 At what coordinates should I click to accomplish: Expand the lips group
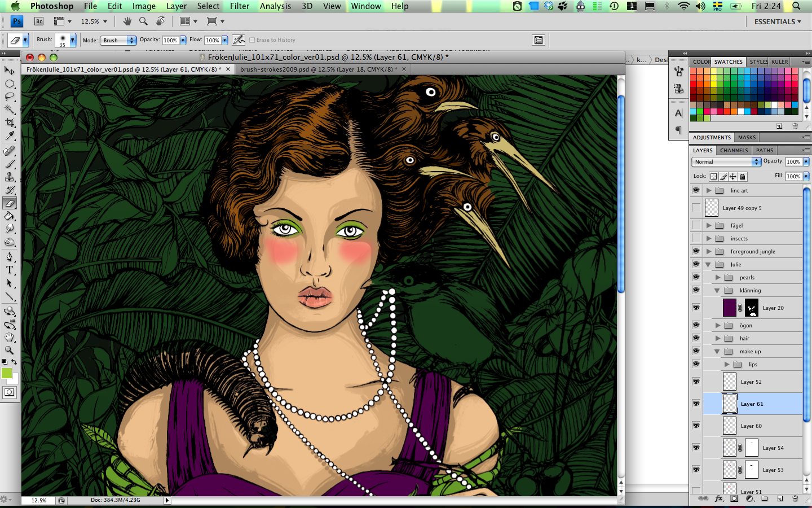click(x=727, y=364)
